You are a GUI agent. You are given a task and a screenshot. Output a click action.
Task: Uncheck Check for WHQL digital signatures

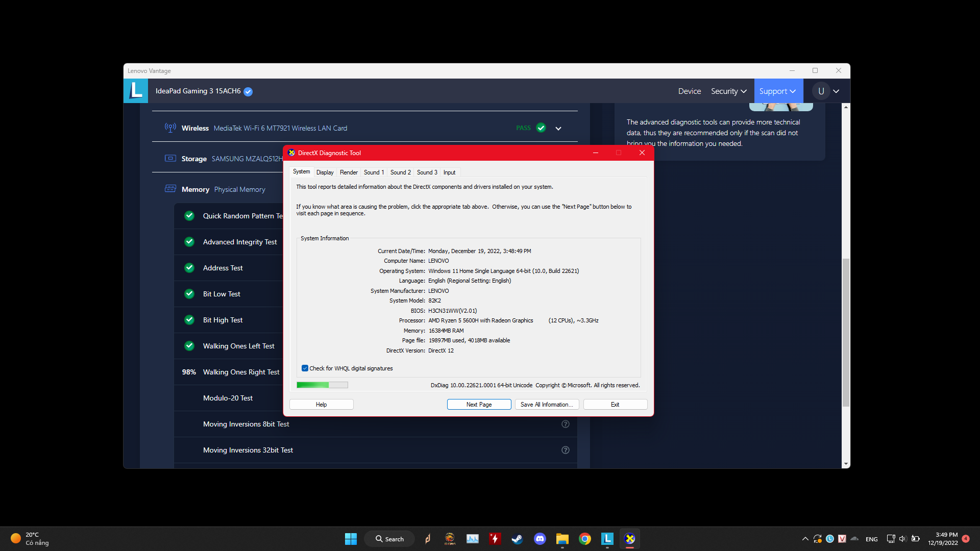point(305,368)
